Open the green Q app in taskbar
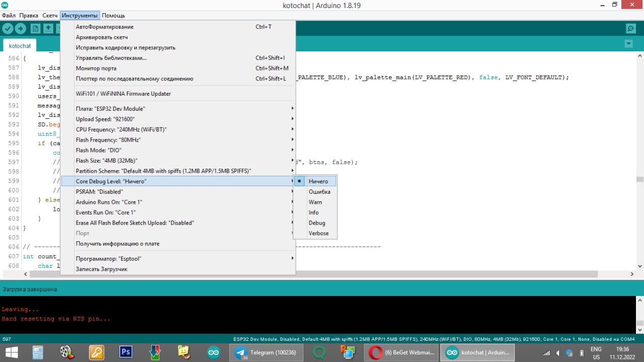 319,351
